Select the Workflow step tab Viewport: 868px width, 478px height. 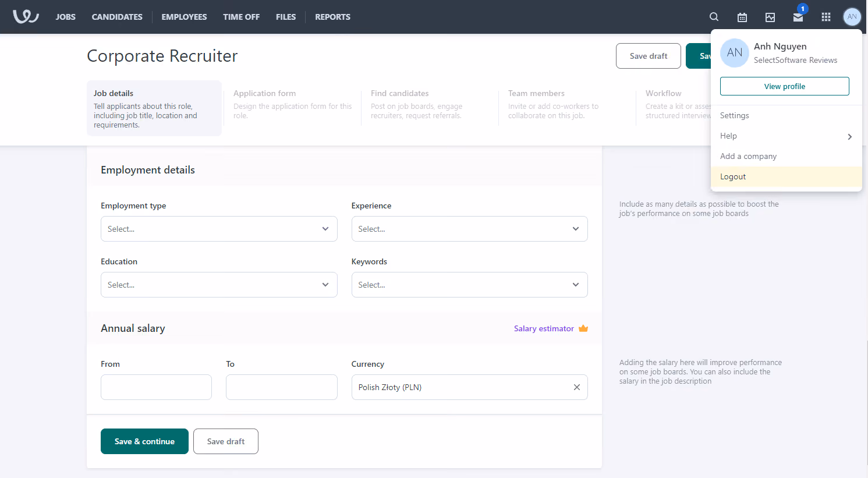click(x=675, y=104)
